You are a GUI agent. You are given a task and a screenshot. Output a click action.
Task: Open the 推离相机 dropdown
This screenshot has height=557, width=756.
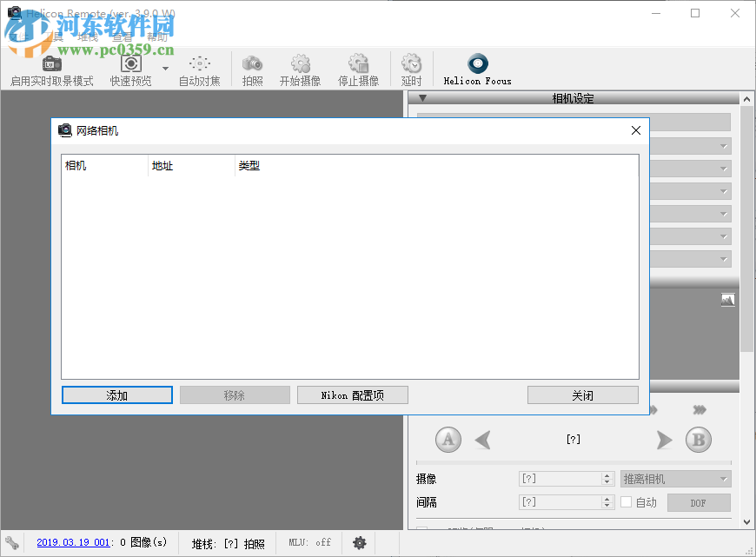click(x=675, y=478)
